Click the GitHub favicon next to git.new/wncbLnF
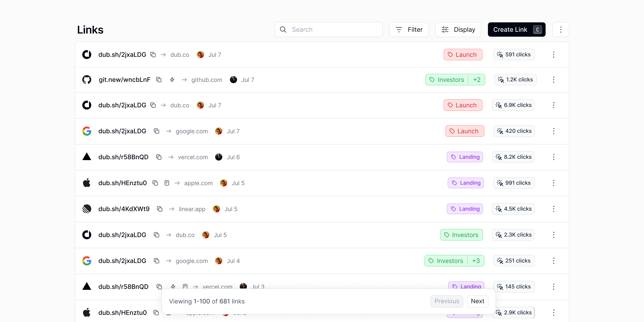Screen dimensions: 644x322 (x=87, y=80)
